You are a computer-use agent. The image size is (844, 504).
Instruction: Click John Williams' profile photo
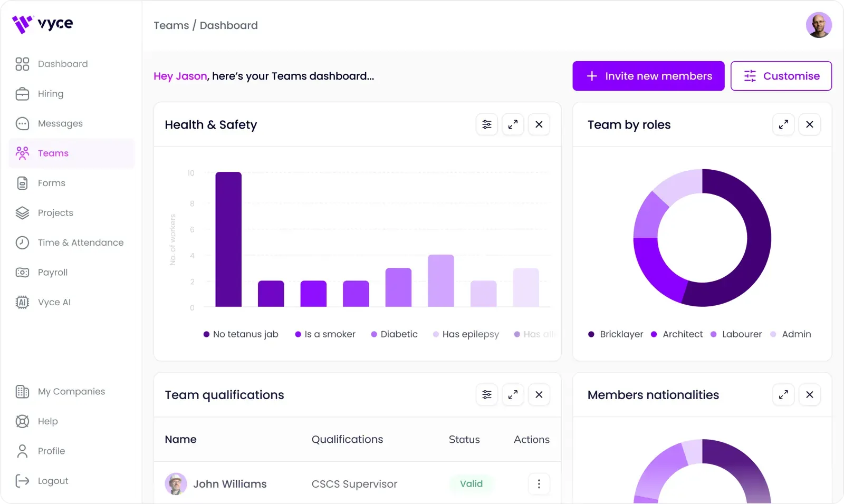pos(176,484)
